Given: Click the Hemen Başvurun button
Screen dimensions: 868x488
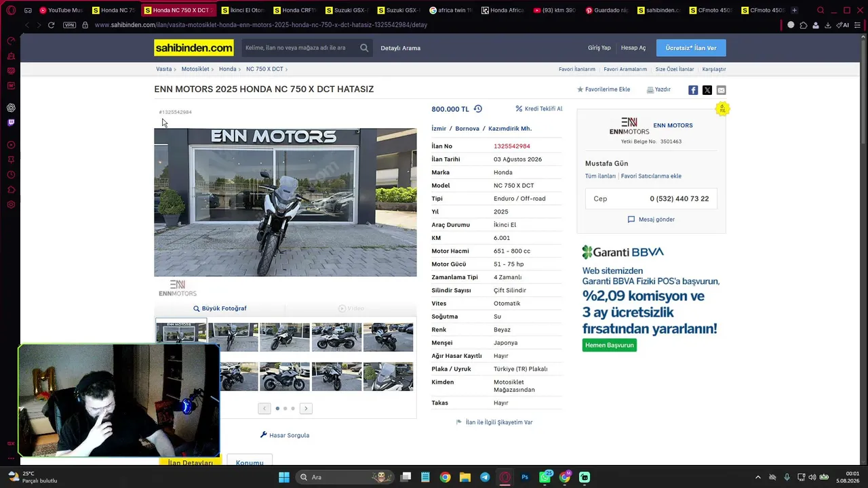Looking at the screenshot, I should tap(610, 345).
